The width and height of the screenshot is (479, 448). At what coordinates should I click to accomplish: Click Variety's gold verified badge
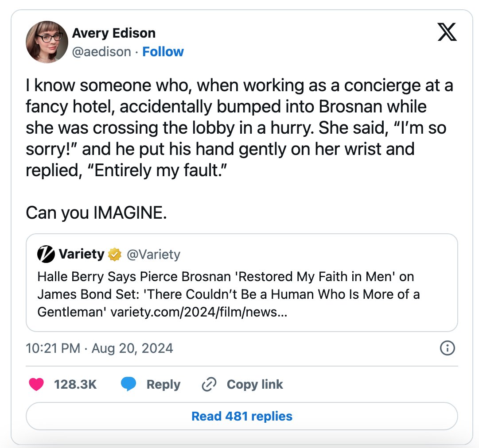pos(115,254)
